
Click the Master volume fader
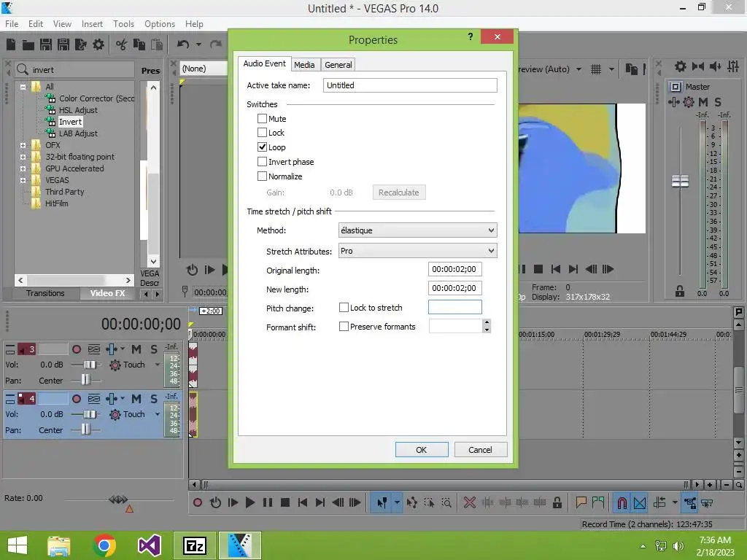coord(680,181)
